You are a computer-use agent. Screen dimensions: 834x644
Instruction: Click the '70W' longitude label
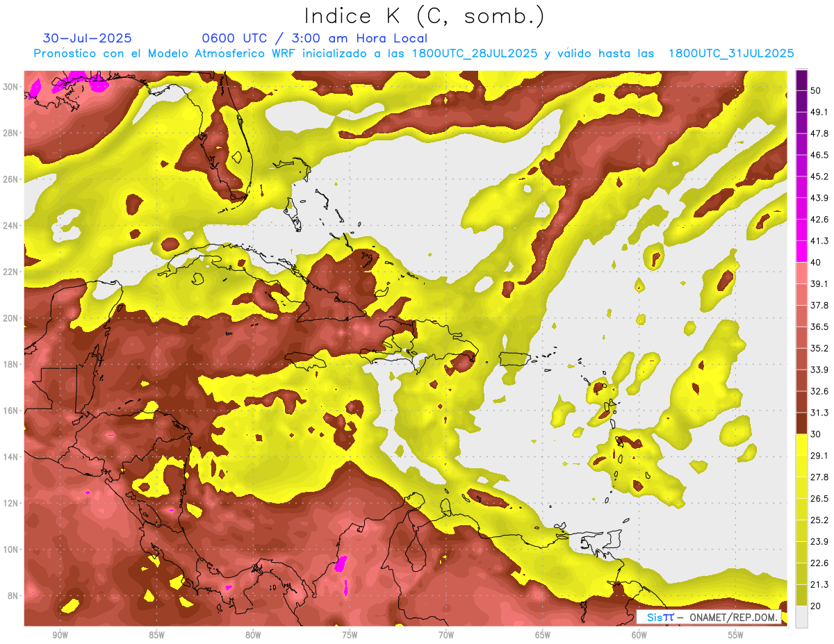pos(446,636)
